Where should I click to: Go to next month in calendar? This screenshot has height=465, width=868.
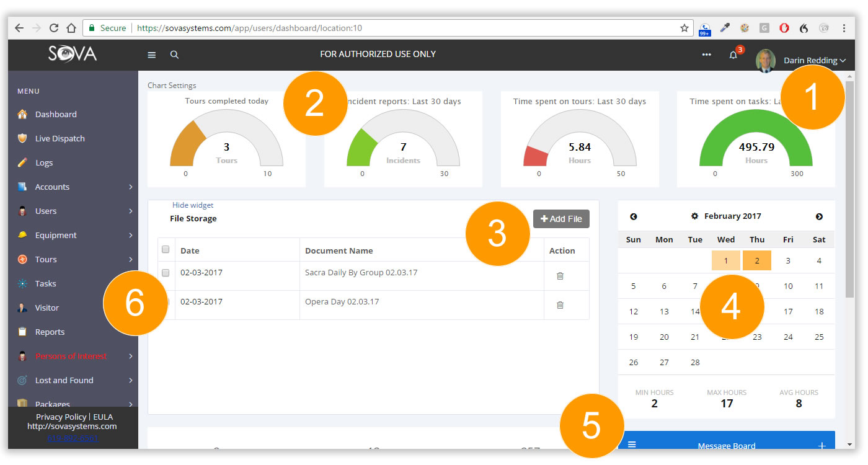coord(819,216)
